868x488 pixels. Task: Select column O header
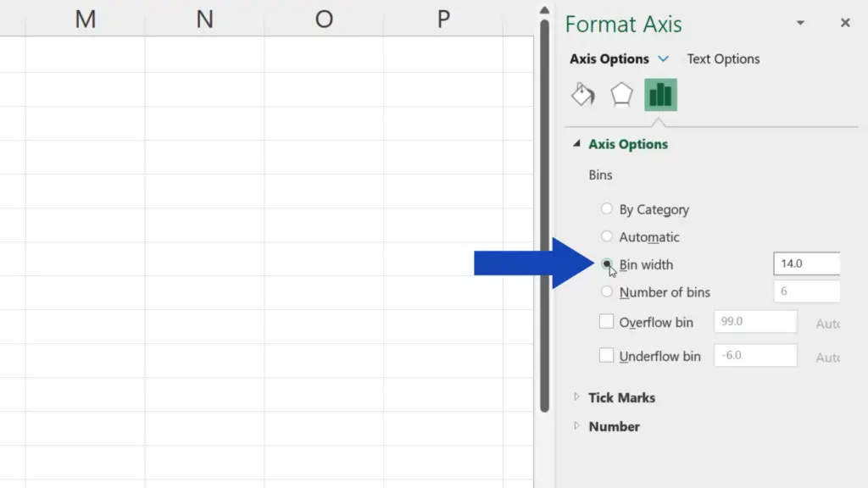pos(324,19)
